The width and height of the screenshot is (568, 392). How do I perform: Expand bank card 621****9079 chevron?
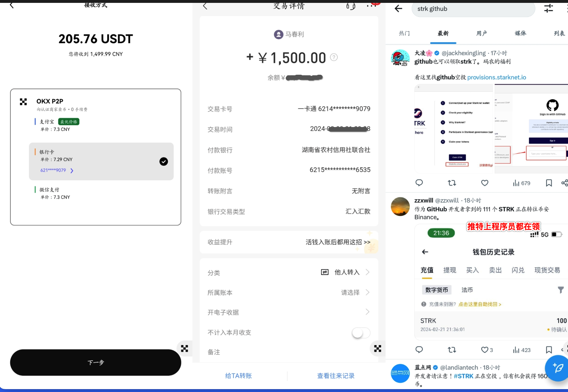coord(72,171)
